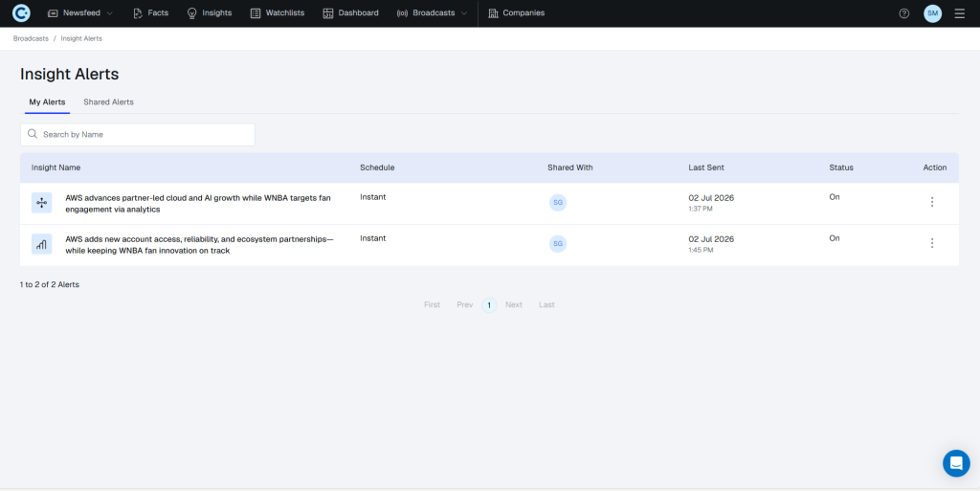Click the 1:45 PM last sent time

[x=701, y=250]
